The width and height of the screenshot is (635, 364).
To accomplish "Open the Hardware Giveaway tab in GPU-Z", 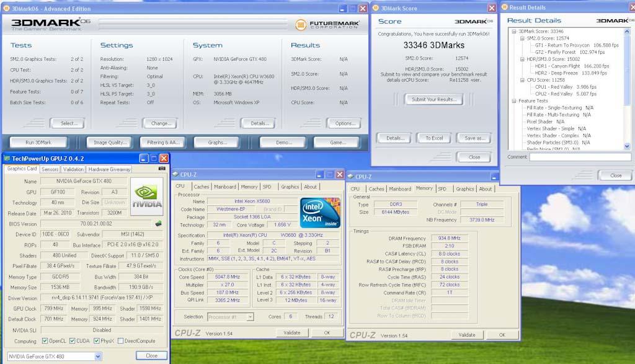I will (x=109, y=169).
